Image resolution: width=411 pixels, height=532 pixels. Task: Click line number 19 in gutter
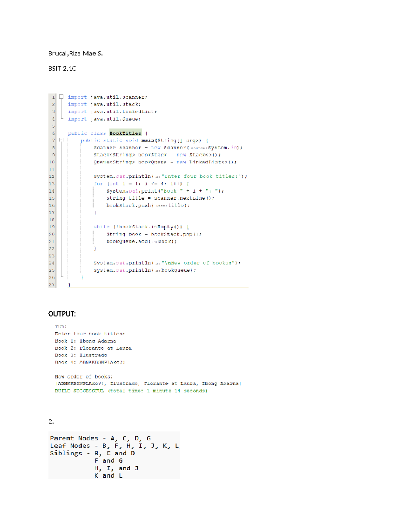[52, 227]
